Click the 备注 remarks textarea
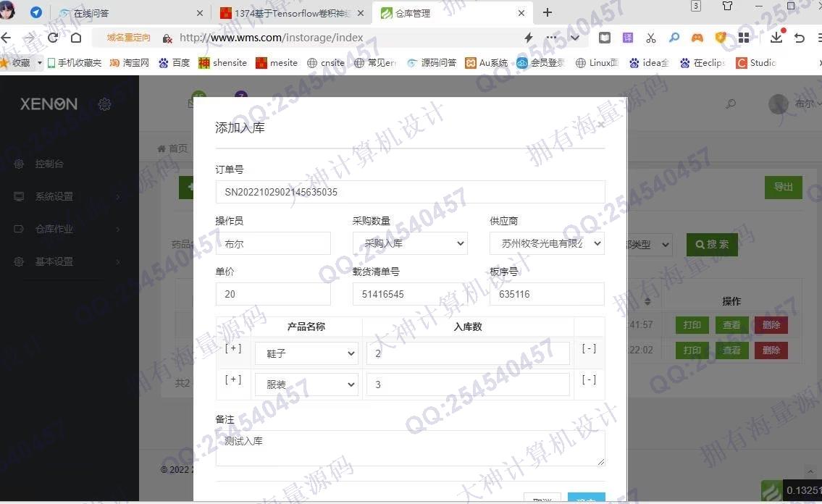The width and height of the screenshot is (822, 504). click(x=410, y=448)
